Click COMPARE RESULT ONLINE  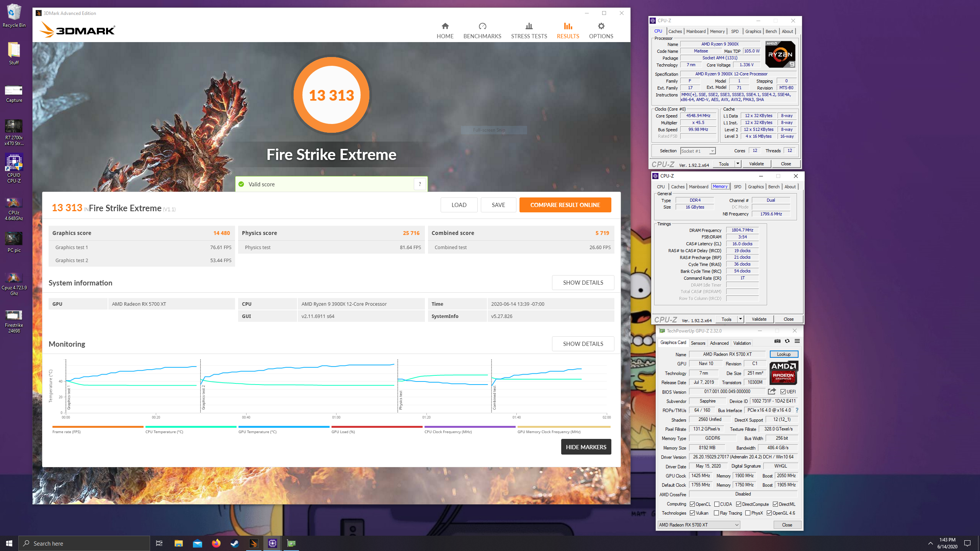[x=565, y=205]
